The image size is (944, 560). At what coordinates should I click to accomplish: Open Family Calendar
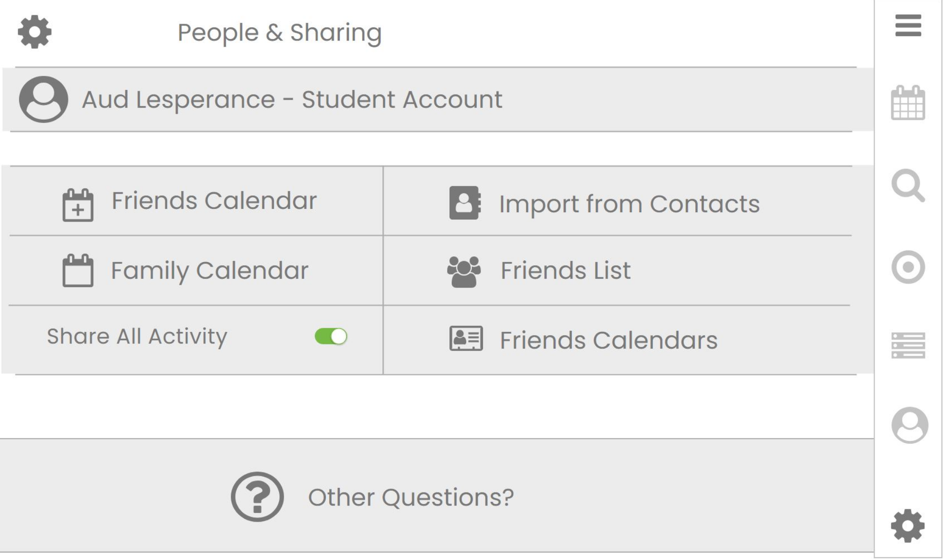[x=209, y=270]
